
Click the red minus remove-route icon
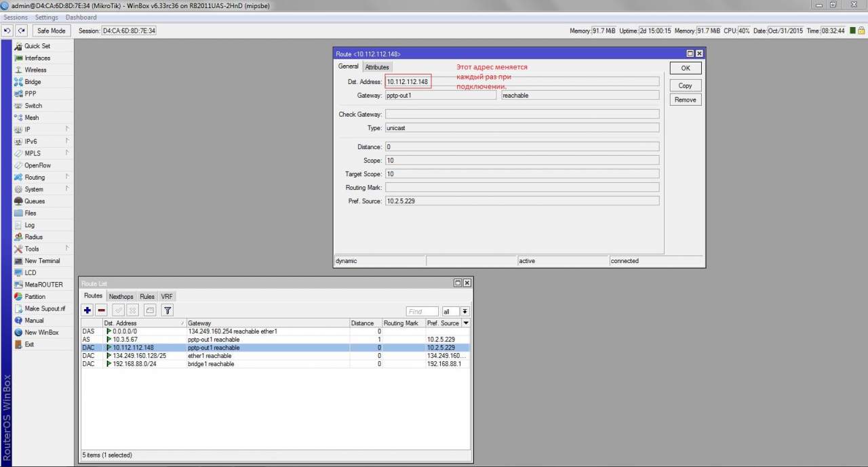click(101, 310)
